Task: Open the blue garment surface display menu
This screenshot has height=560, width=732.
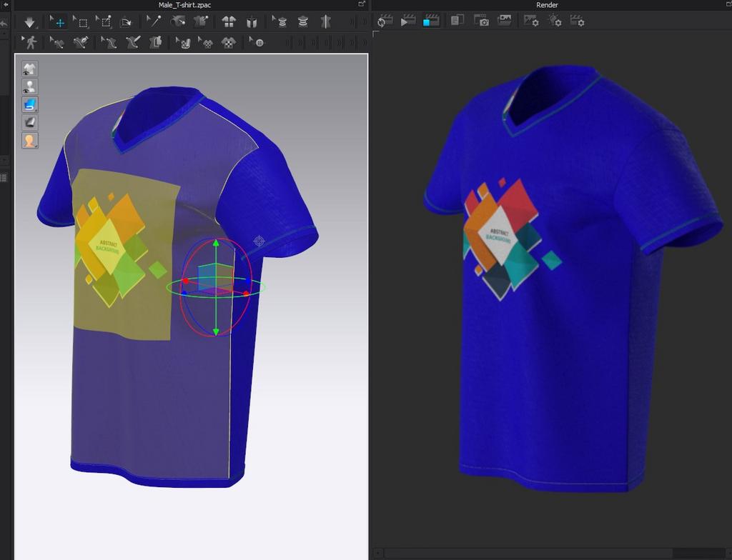Action: 30,104
